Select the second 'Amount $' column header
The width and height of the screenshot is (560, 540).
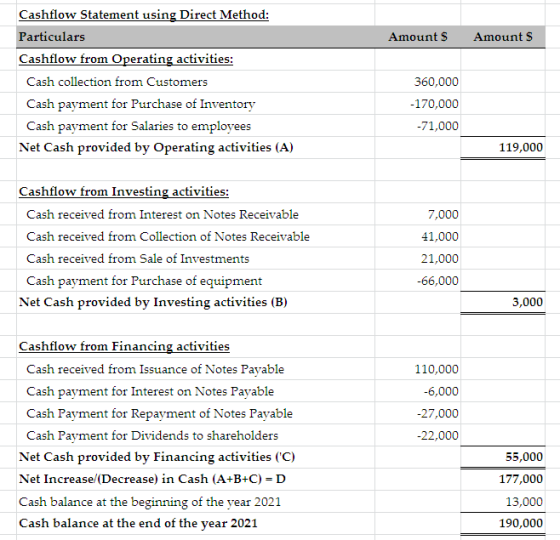pyautogui.click(x=503, y=37)
